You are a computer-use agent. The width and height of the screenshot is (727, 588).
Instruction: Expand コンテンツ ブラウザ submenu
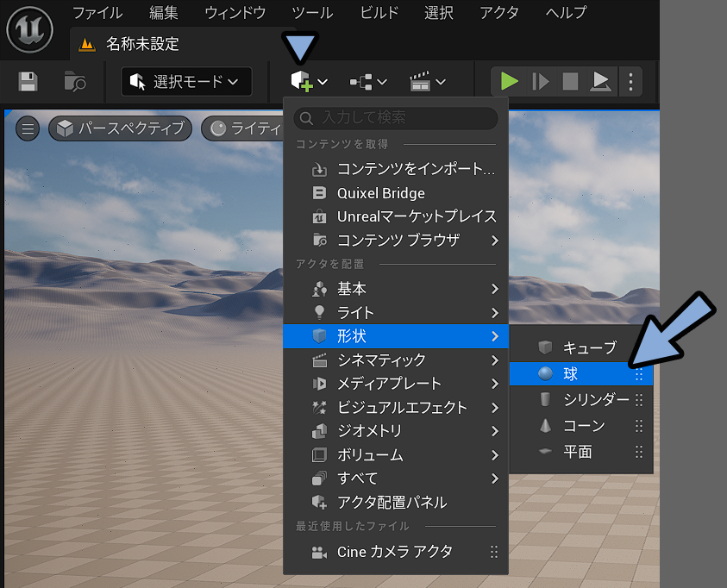[x=396, y=240]
